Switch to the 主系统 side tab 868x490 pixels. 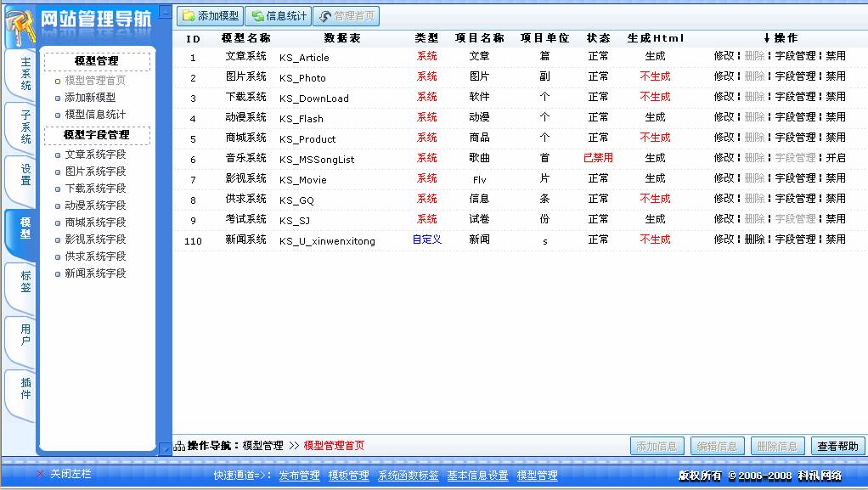[x=25, y=74]
